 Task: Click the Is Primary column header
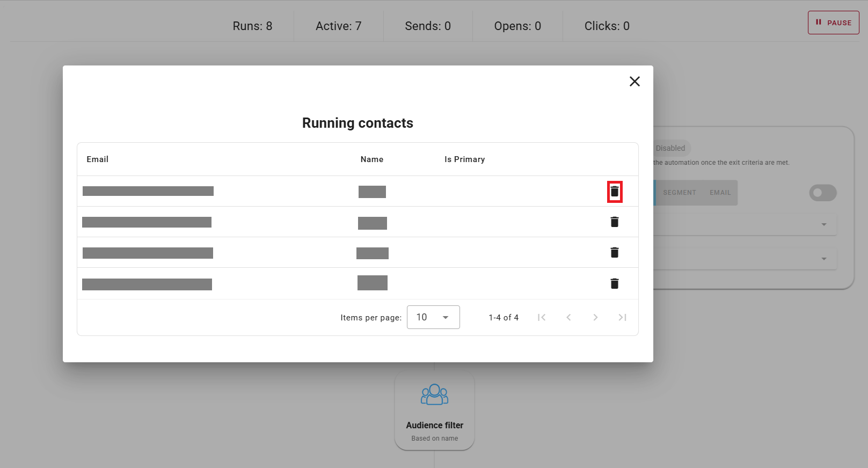(464, 159)
